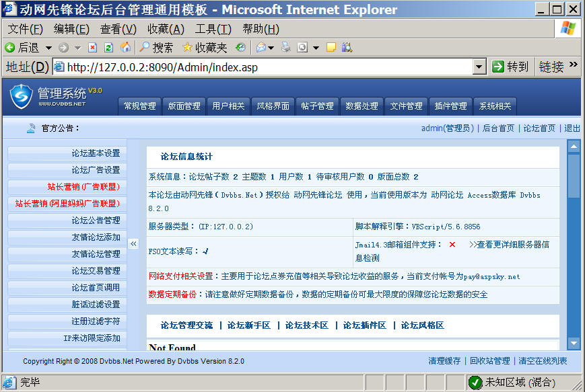The width and height of the screenshot is (585, 392).
Task: Click the Research toolbar icon
Action: 347,47
